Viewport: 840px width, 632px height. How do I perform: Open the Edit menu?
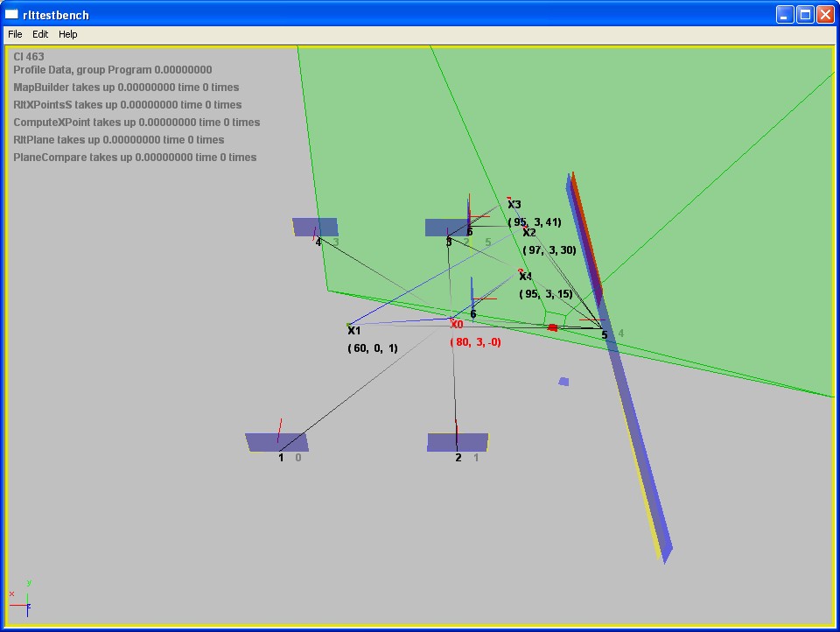pos(40,34)
